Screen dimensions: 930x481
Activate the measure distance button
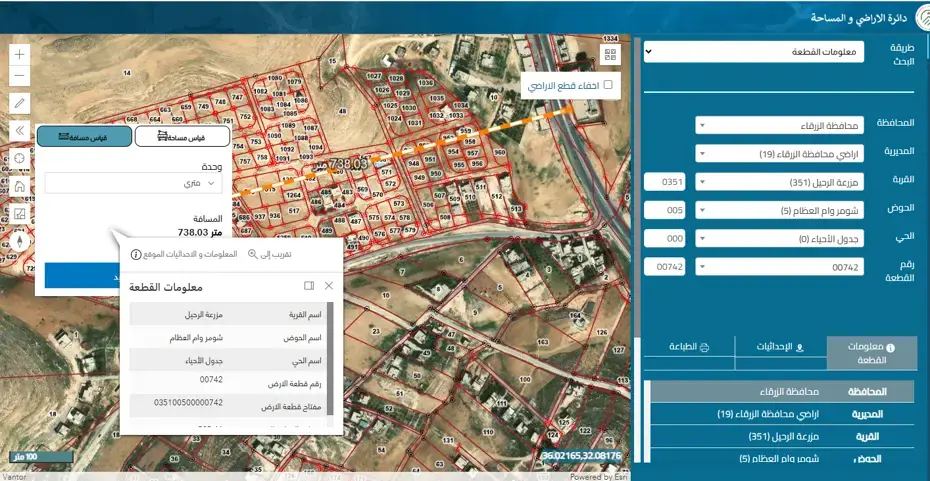tap(84, 136)
